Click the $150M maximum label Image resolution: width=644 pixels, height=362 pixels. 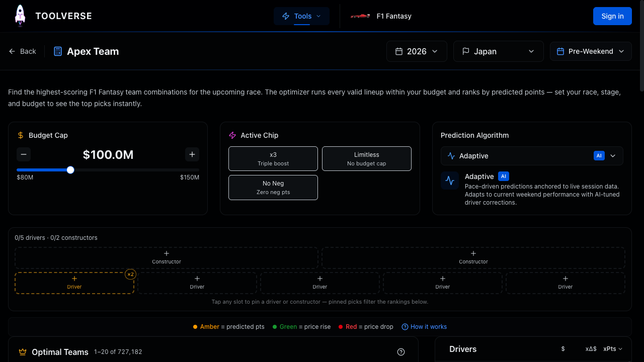click(190, 177)
